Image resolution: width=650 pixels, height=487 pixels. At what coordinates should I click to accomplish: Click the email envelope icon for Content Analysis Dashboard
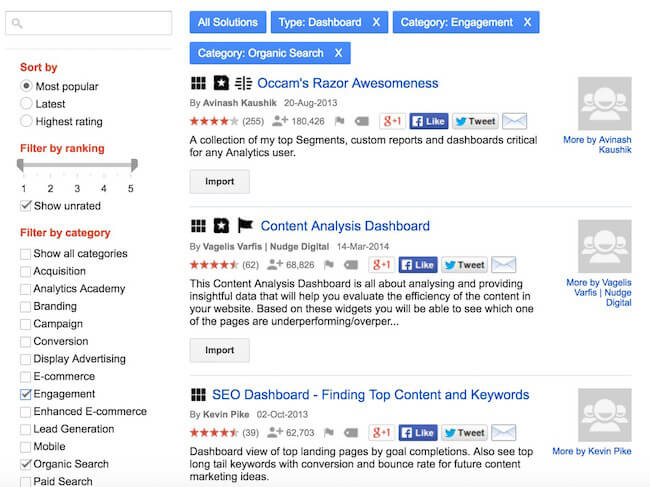pos(503,265)
